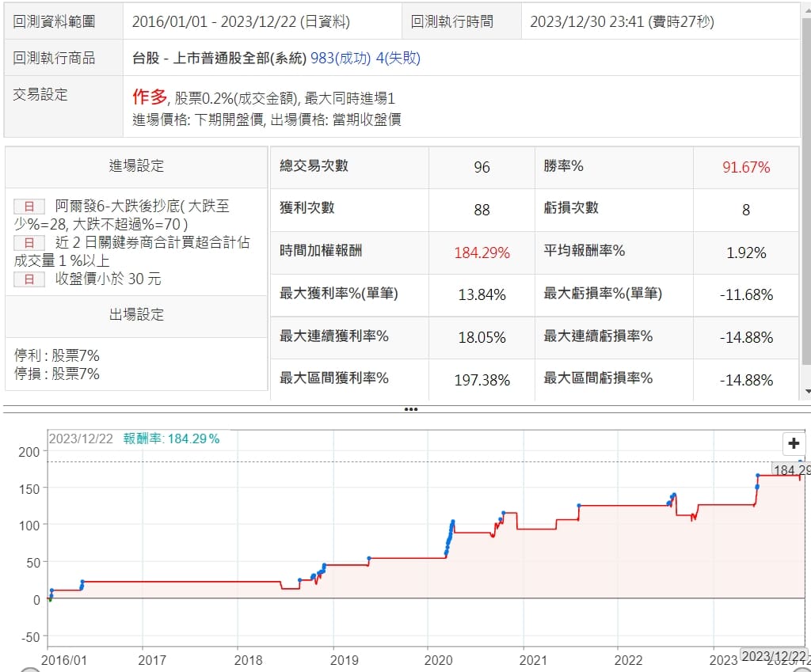This screenshot has height=672, width=811.
Task: Click the three-dot splitter handle above chart
Action: 410,409
